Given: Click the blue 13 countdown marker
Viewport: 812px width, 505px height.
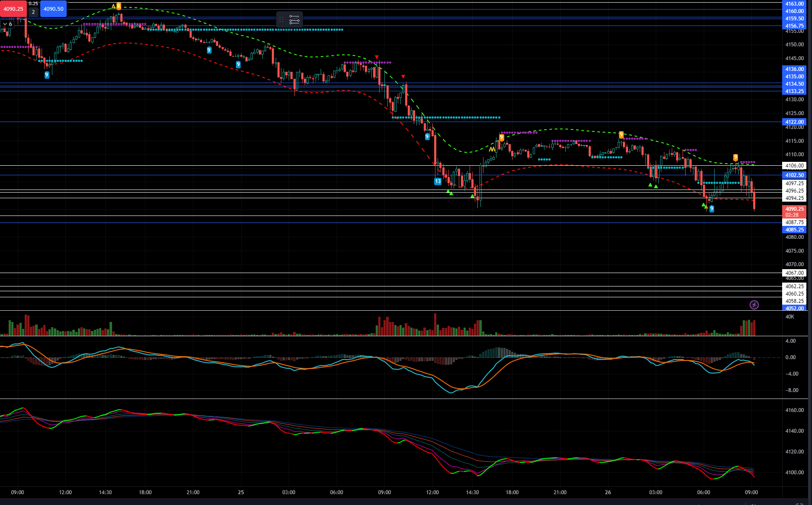Looking at the screenshot, I should (x=438, y=181).
